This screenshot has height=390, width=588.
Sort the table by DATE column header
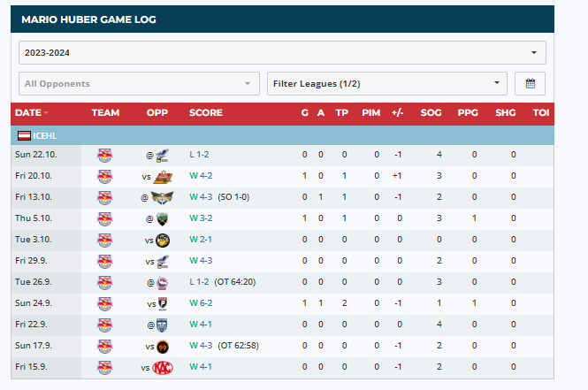[28, 113]
